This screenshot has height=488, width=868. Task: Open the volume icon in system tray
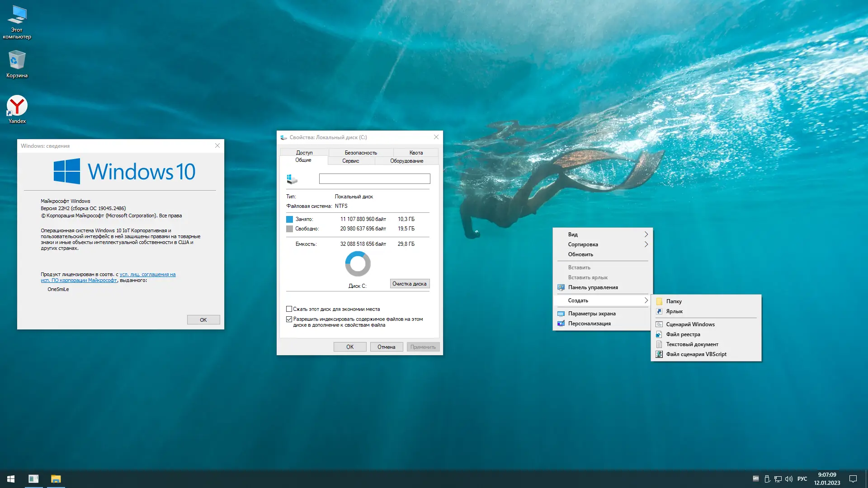pos(789,479)
